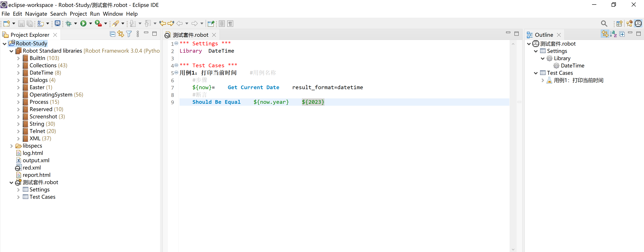Toggle Outline alphabetical sort button

(x=613, y=34)
